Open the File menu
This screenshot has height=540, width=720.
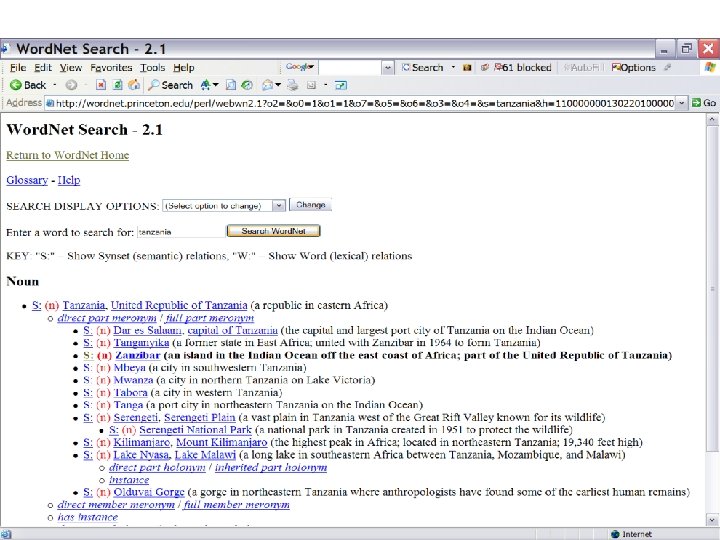tap(18, 68)
